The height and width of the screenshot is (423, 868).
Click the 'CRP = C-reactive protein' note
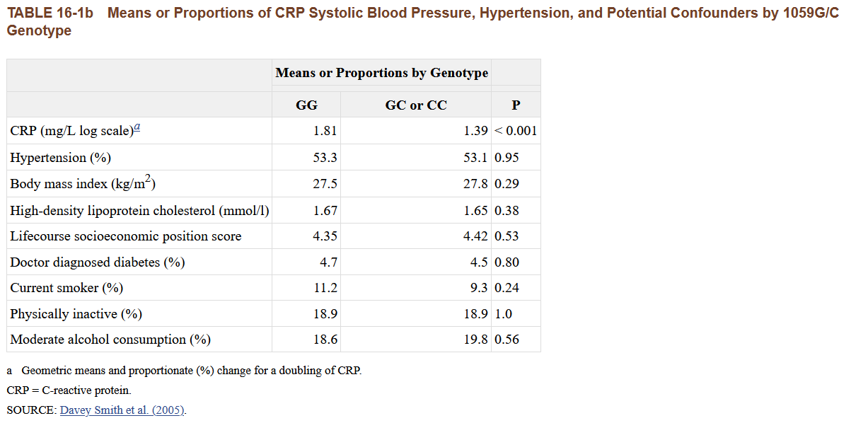pyautogui.click(x=69, y=390)
